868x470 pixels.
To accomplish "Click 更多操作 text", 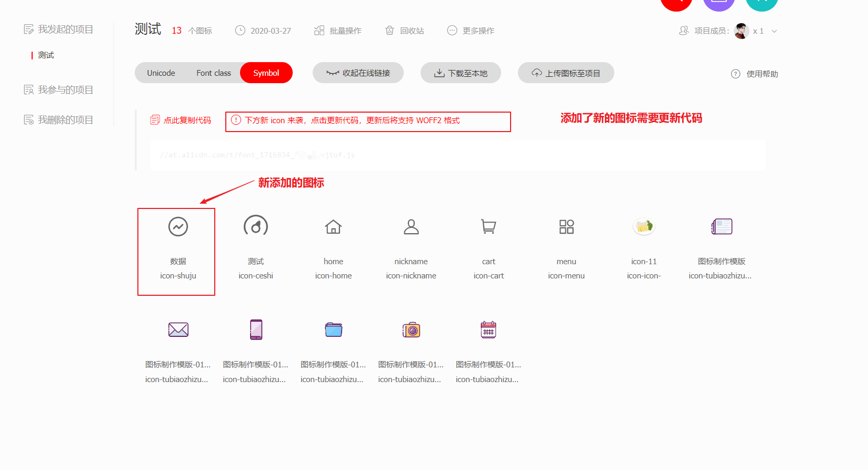I will click(x=478, y=31).
